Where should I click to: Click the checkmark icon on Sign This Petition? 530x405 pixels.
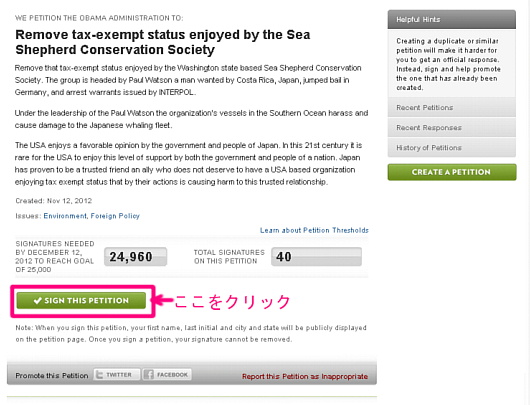(37, 301)
